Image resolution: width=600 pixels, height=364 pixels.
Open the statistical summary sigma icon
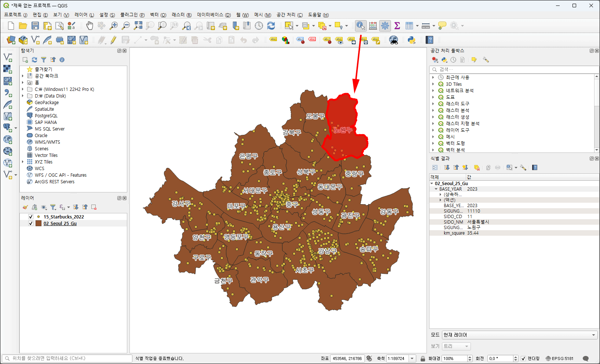point(397,26)
